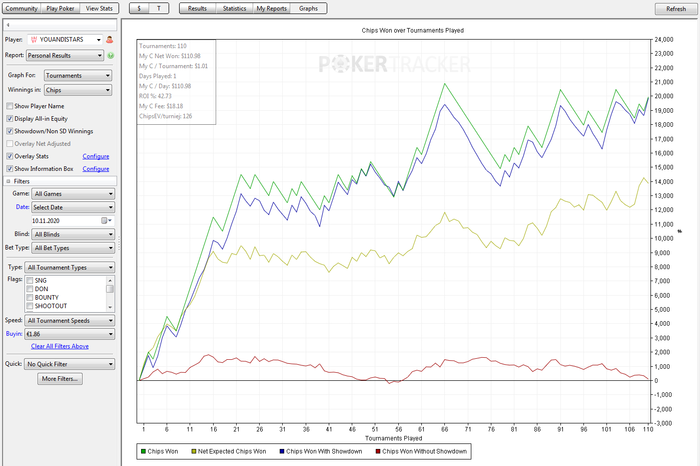Click Configure link for Overlay Stats
The height and width of the screenshot is (466, 700).
96,156
